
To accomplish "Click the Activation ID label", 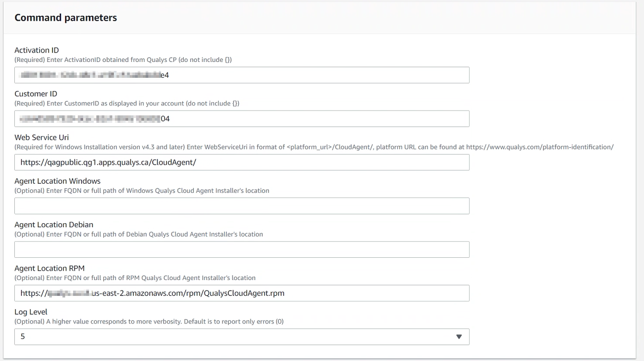I will [36, 50].
